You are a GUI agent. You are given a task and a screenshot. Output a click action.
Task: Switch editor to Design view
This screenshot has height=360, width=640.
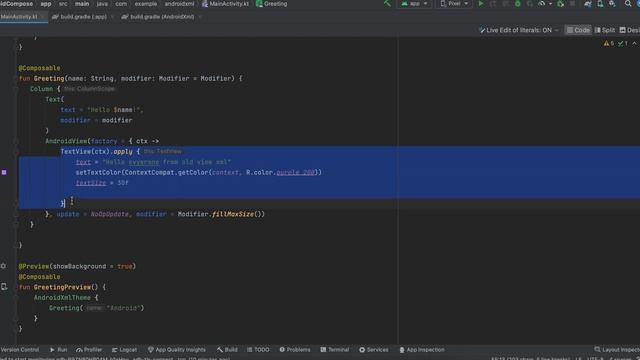pyautogui.click(x=630, y=30)
